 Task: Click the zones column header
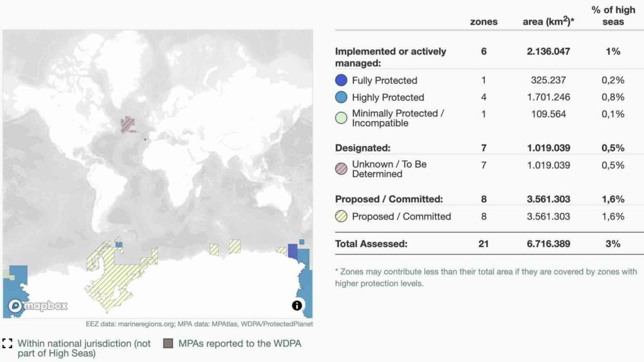(x=484, y=21)
